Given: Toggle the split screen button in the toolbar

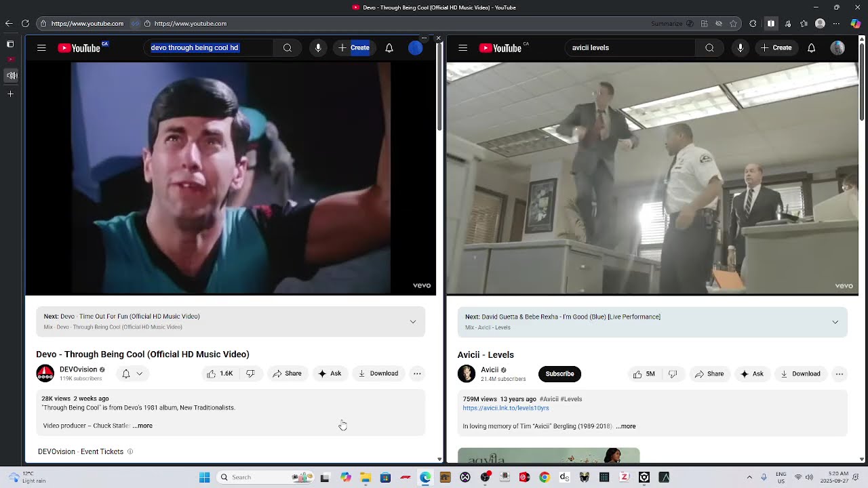Looking at the screenshot, I should point(771,24).
